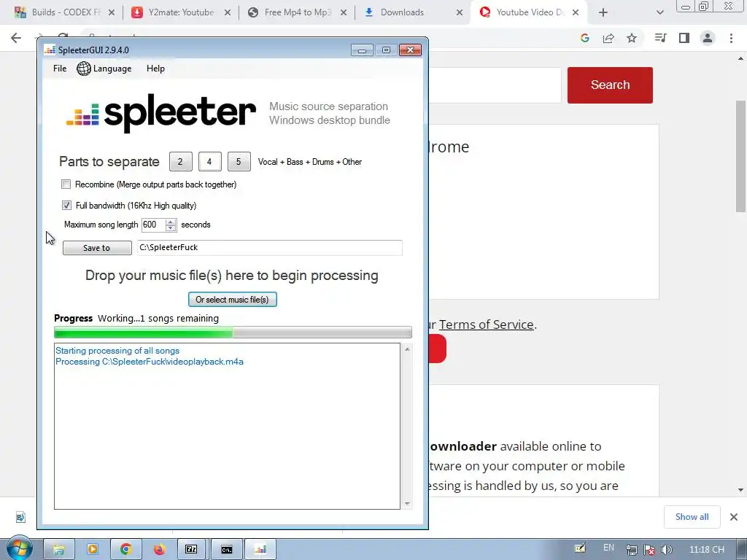Click the Action Center flag tray icon
The image size is (747, 560).
649,550
